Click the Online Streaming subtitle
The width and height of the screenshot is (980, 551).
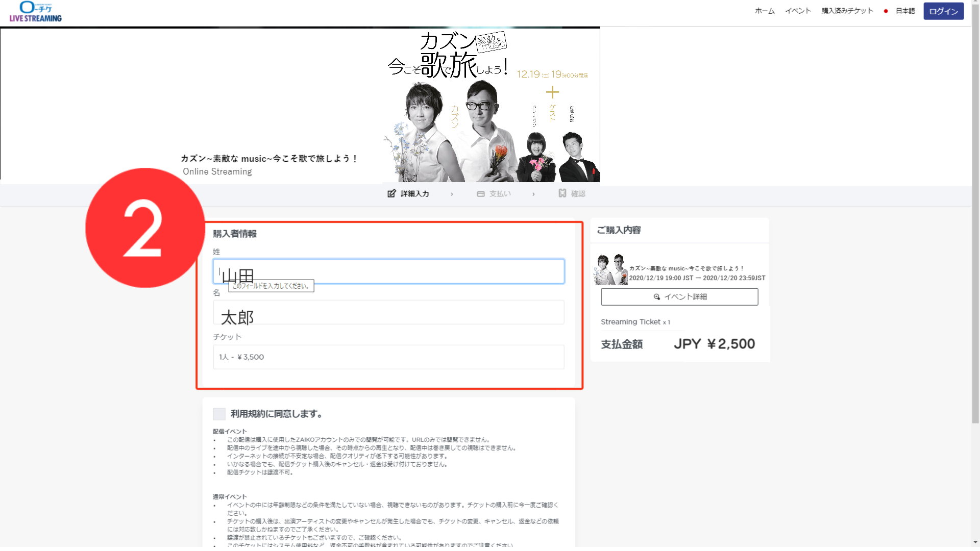tap(217, 172)
